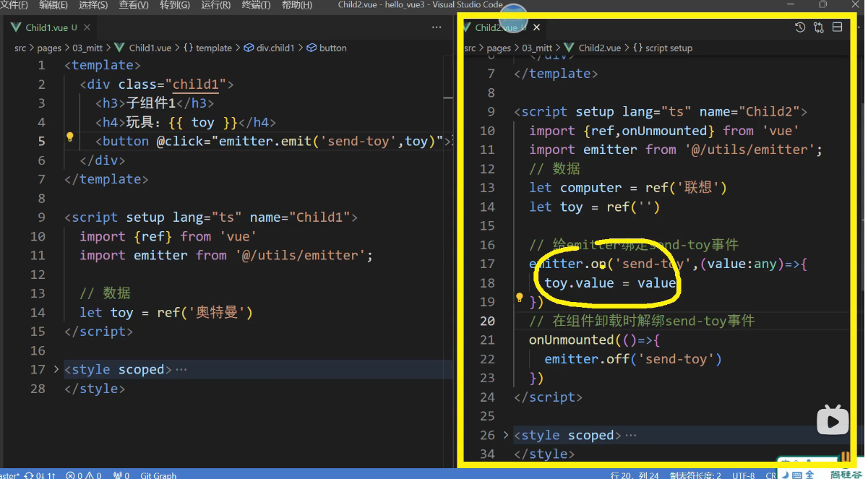
Task: Click the git branch name in status bar
Action: [10, 475]
